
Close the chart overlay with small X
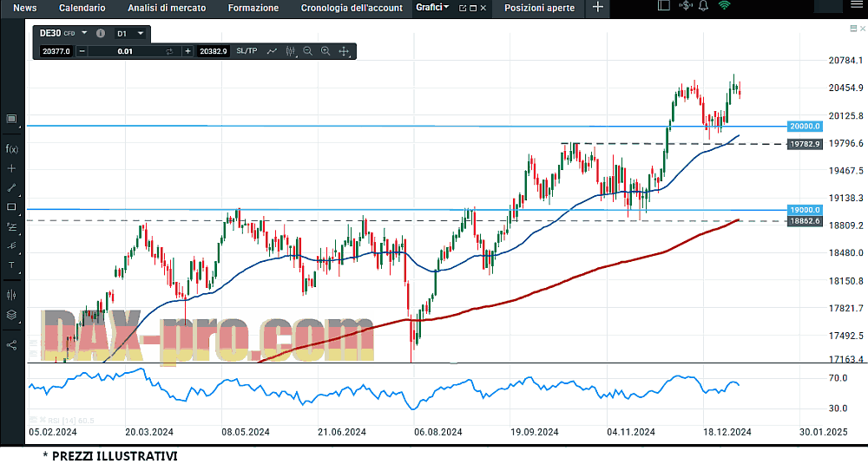863,29
